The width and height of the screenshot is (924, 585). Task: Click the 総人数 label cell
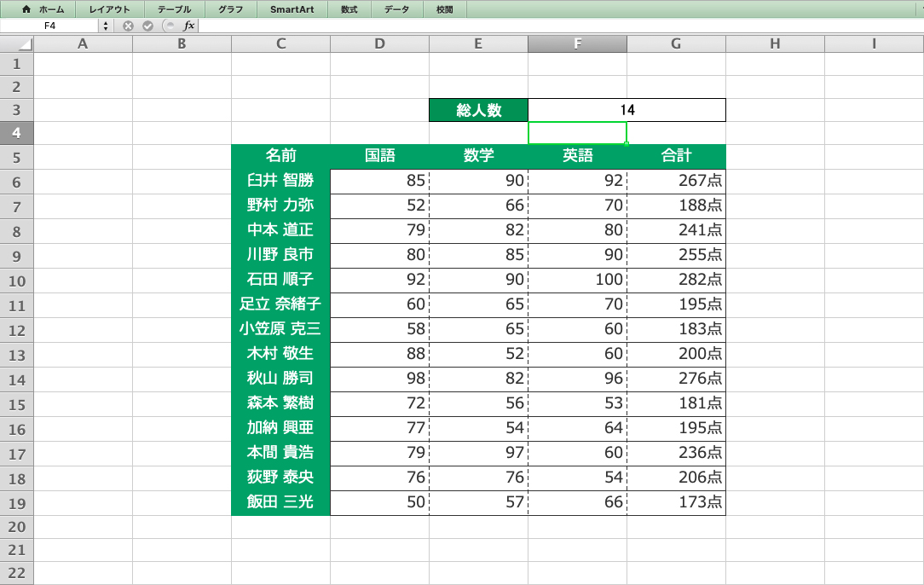tap(478, 110)
